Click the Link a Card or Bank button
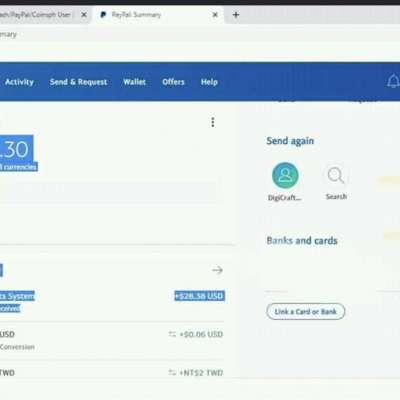The height and width of the screenshot is (400, 400). [305, 311]
